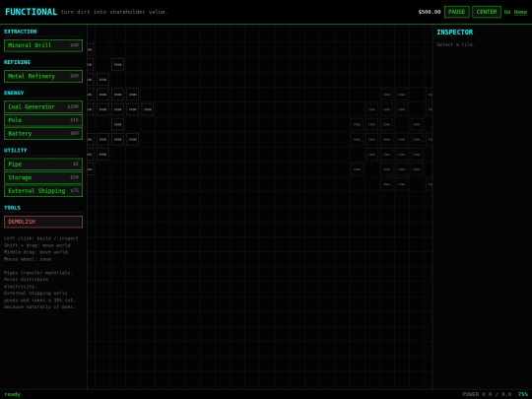Click the 75% zoom indicator
Screen dimensions: 532x399
point(523,394)
